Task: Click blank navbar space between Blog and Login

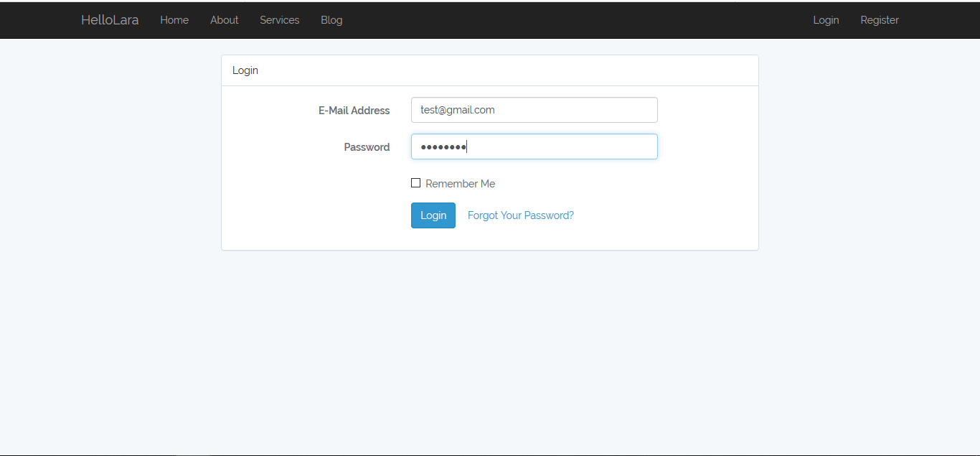Action: [x=574, y=20]
